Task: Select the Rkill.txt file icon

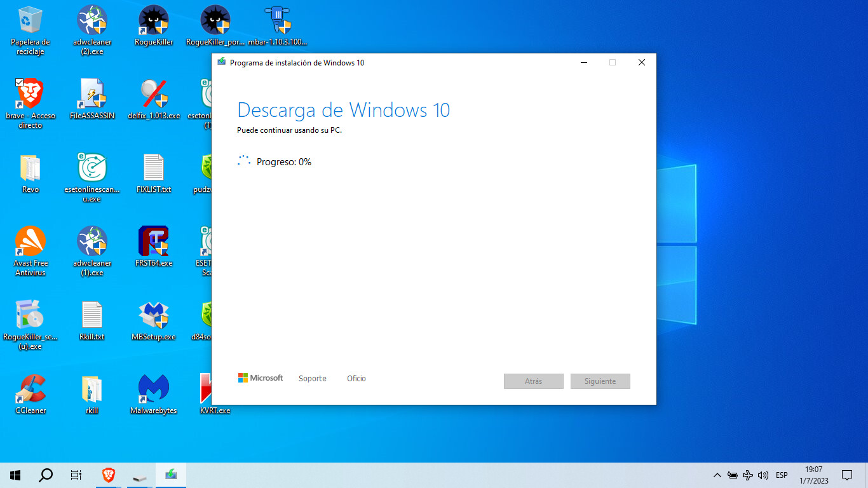Action: coord(92,321)
